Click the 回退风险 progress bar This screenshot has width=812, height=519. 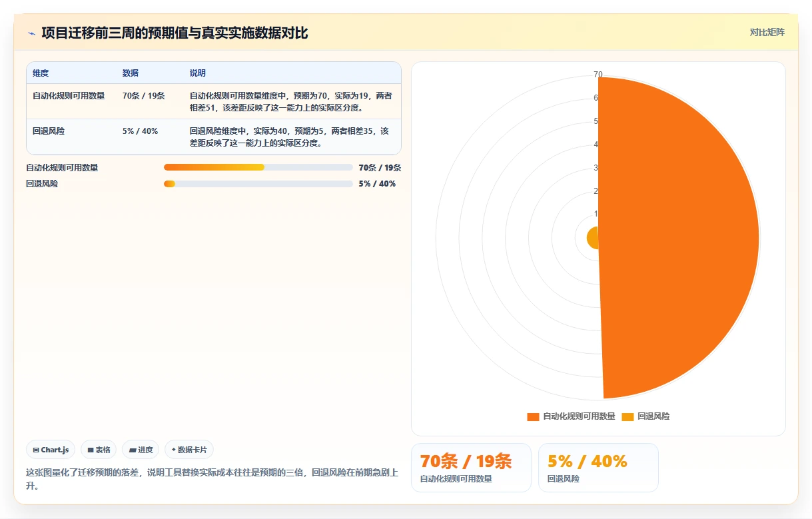click(x=258, y=184)
